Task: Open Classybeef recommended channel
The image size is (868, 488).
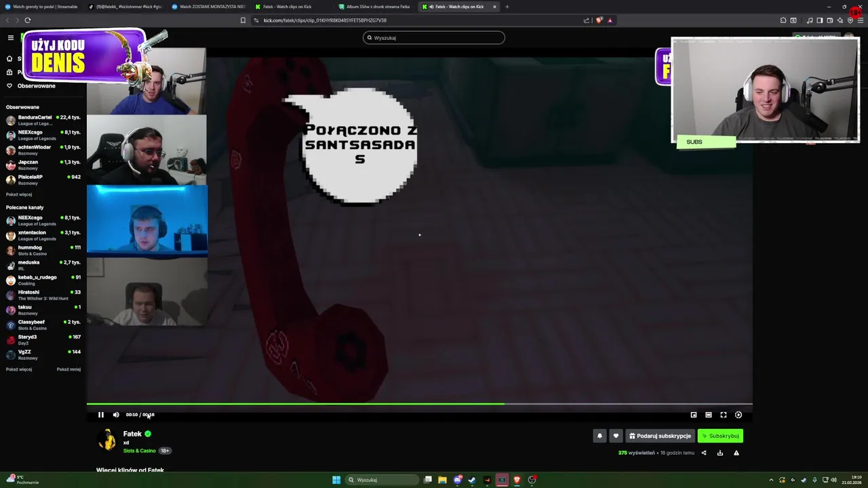Action: tap(43, 325)
